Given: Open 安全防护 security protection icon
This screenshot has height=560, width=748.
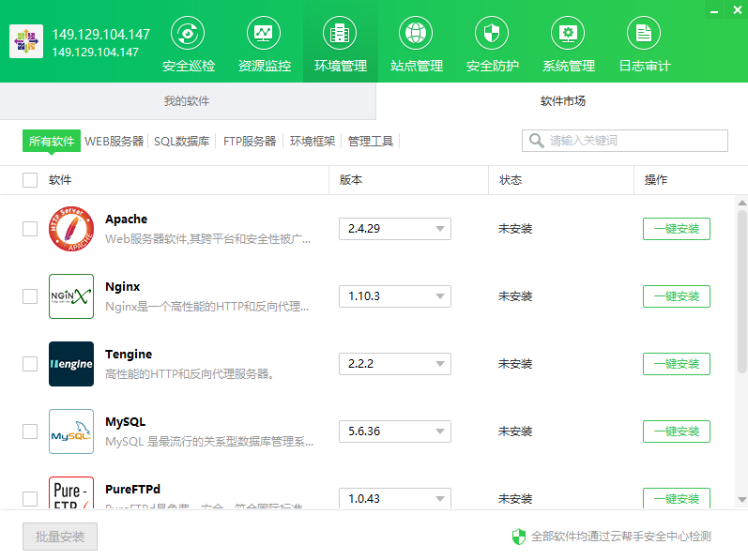Looking at the screenshot, I should coord(492,34).
